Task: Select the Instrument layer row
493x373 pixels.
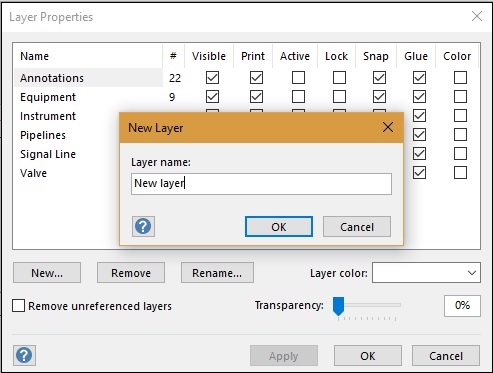Action: click(48, 116)
